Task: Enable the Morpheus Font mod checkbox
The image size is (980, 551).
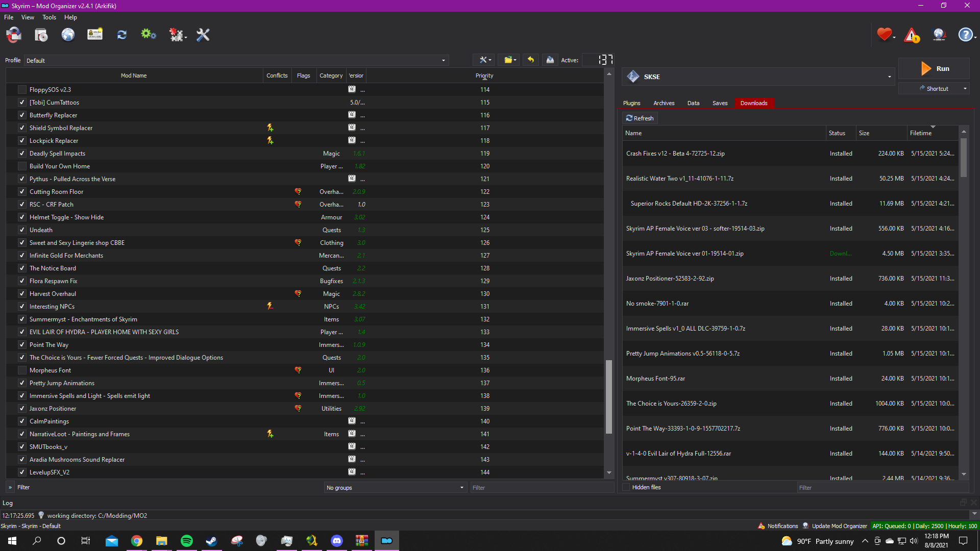Action: 22,370
